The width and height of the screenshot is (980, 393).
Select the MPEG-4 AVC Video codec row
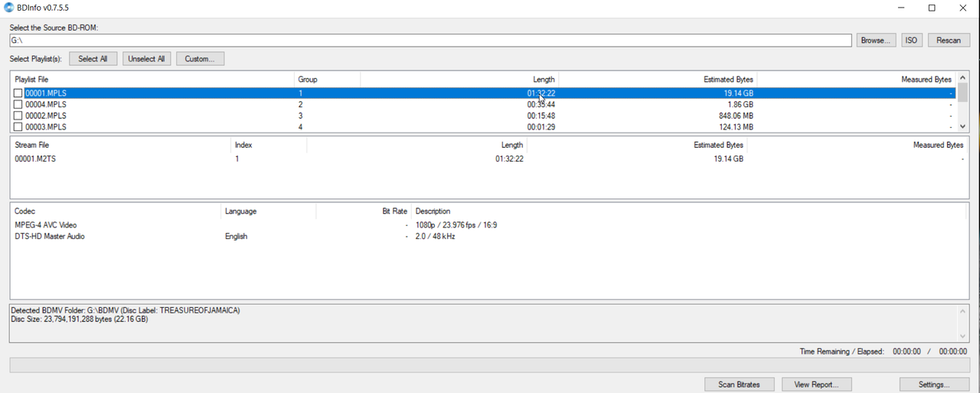tap(489, 225)
